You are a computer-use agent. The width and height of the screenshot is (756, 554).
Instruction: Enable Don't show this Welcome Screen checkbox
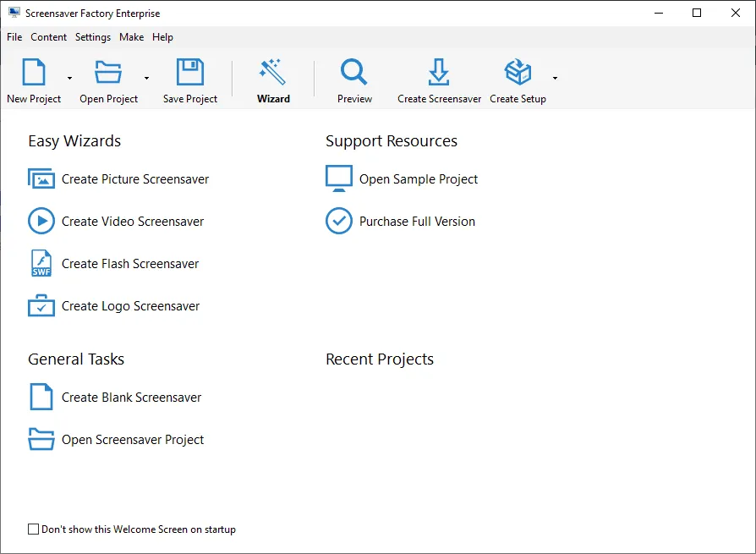point(34,529)
